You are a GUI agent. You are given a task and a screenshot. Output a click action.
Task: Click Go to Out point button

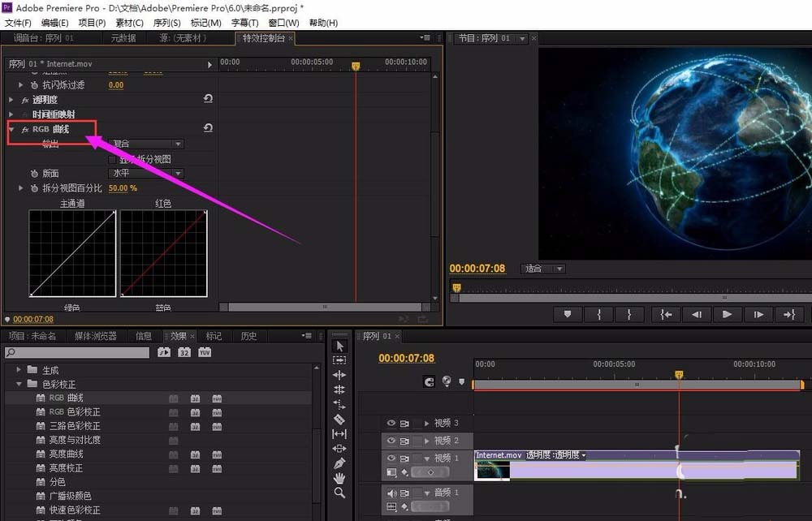click(x=788, y=314)
